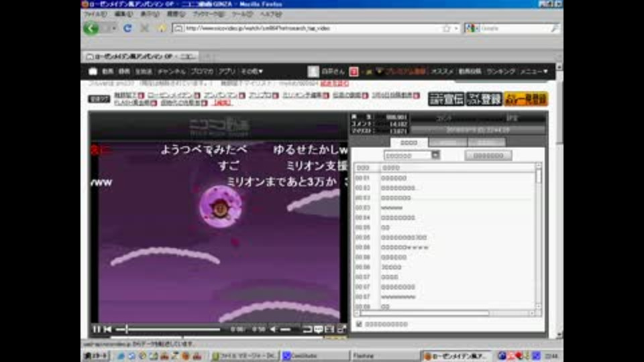Open the Windows Start button
Viewport: 644px width, 362px height.
[x=96, y=356]
